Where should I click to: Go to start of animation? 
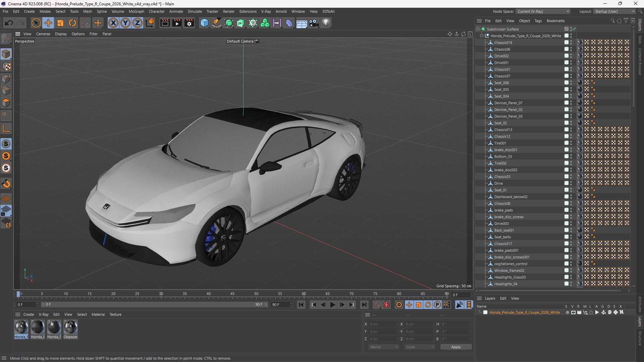(301, 305)
